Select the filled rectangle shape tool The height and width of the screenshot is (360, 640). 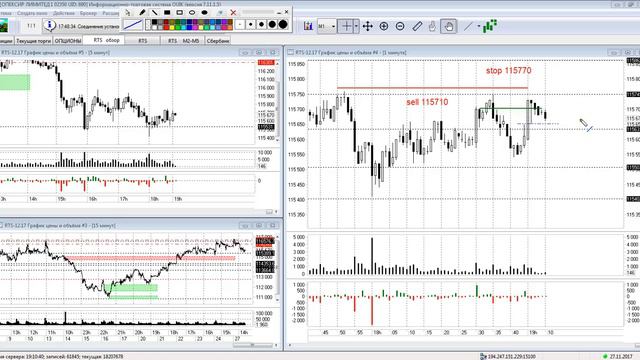(x=167, y=13)
